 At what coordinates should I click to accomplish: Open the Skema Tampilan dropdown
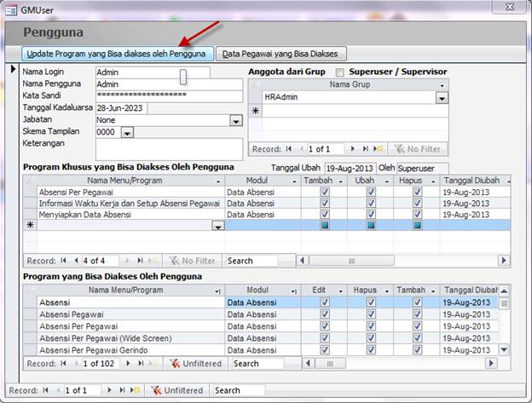(x=127, y=133)
